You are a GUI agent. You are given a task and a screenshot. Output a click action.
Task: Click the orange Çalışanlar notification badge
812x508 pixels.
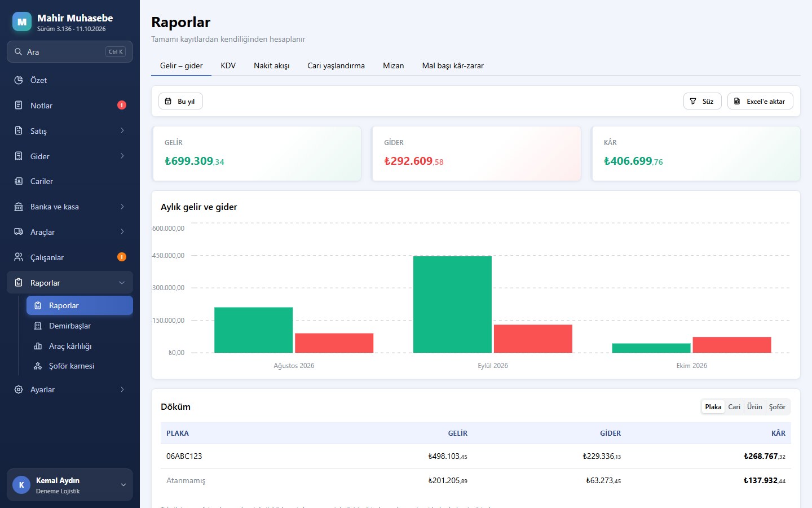point(122,257)
